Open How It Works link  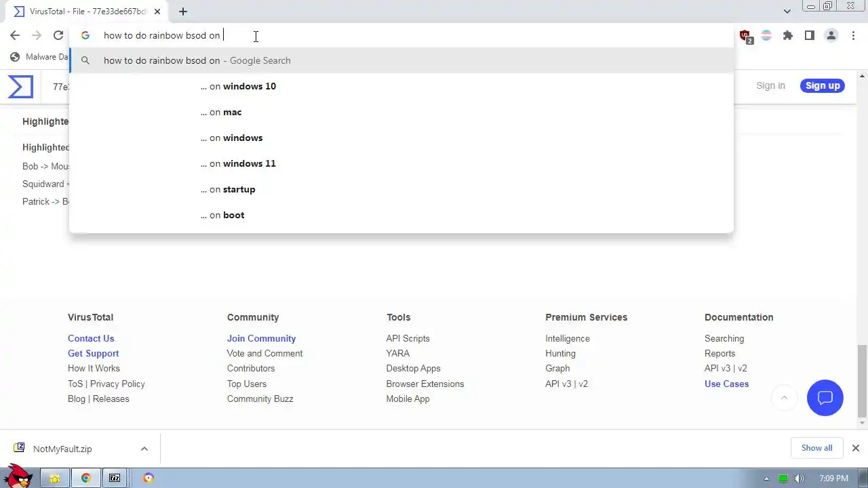pos(94,368)
